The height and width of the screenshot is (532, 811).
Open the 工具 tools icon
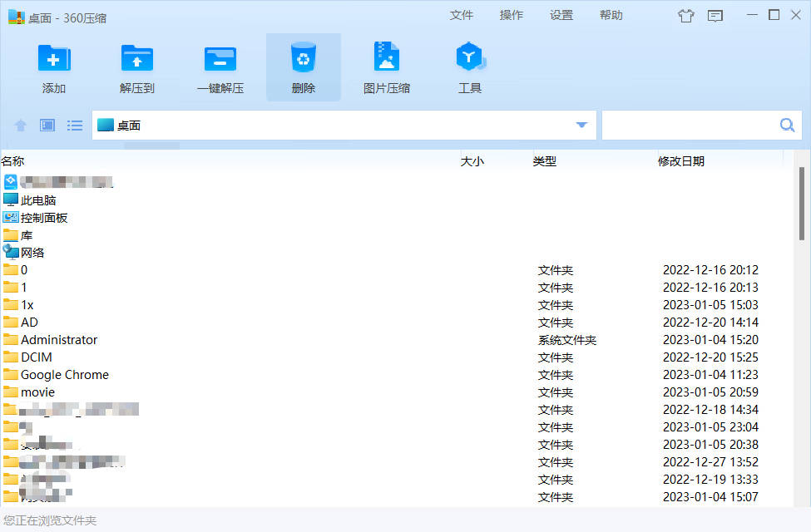pyautogui.click(x=470, y=57)
